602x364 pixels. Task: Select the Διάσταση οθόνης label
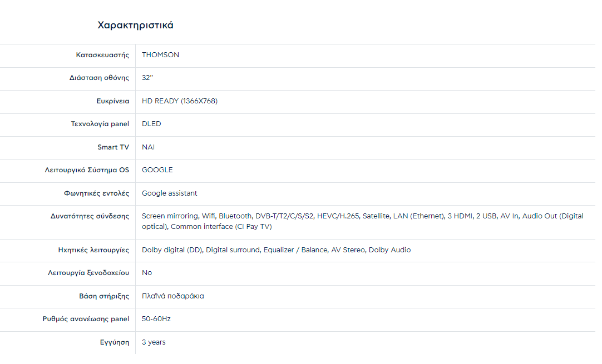pyautogui.click(x=95, y=78)
